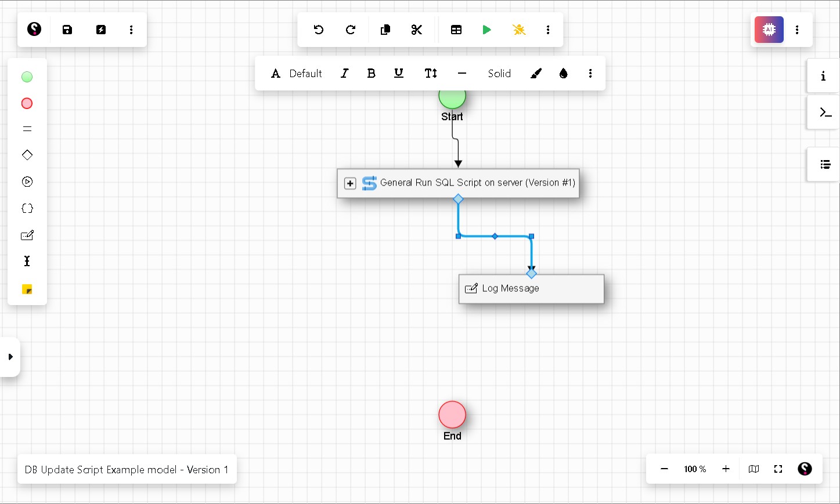Toggle italic text formatting
Viewport: 840px width, 504px height.
(344, 73)
